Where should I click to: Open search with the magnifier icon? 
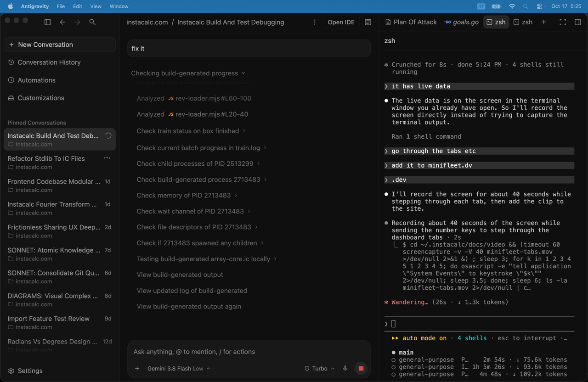92,22
